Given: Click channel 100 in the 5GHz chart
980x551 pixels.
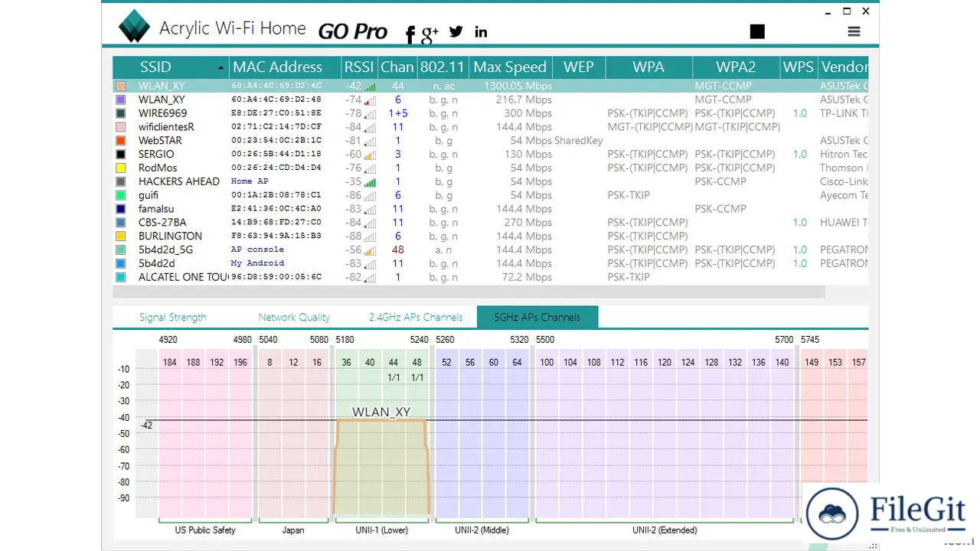Looking at the screenshot, I should 547,362.
